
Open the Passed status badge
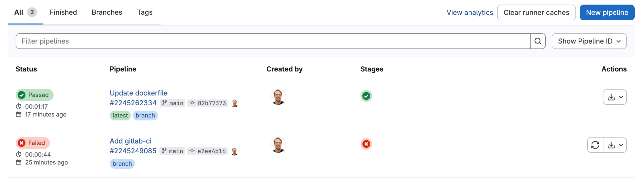[x=34, y=95]
